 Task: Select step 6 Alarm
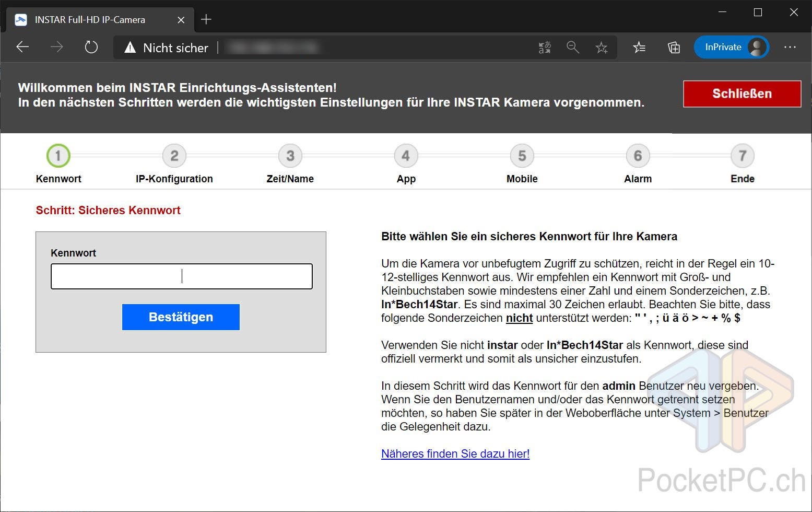638,156
